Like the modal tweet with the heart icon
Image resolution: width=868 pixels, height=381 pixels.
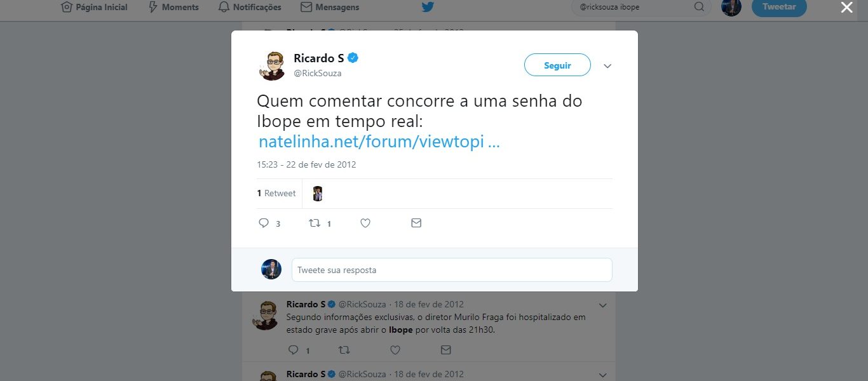click(x=365, y=223)
